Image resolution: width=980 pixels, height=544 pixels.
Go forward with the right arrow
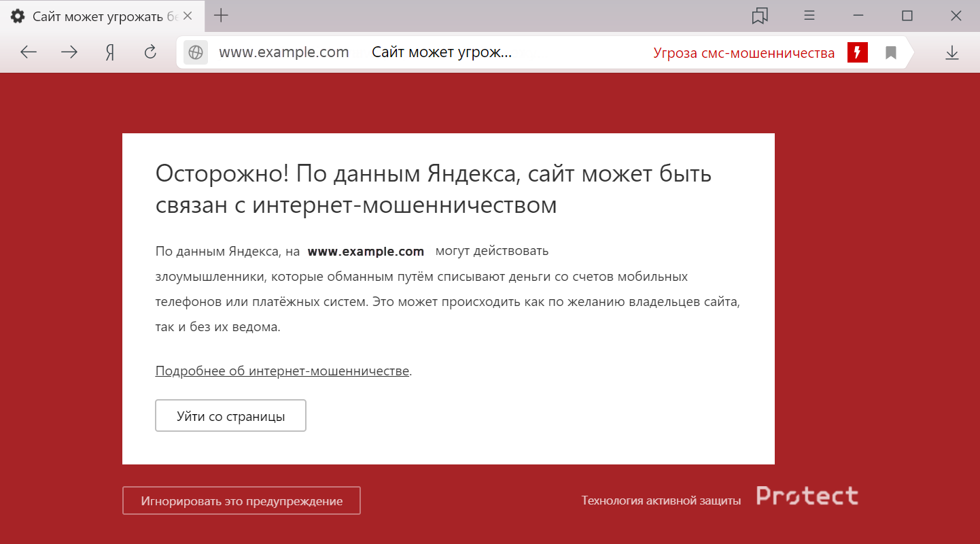tap(69, 52)
